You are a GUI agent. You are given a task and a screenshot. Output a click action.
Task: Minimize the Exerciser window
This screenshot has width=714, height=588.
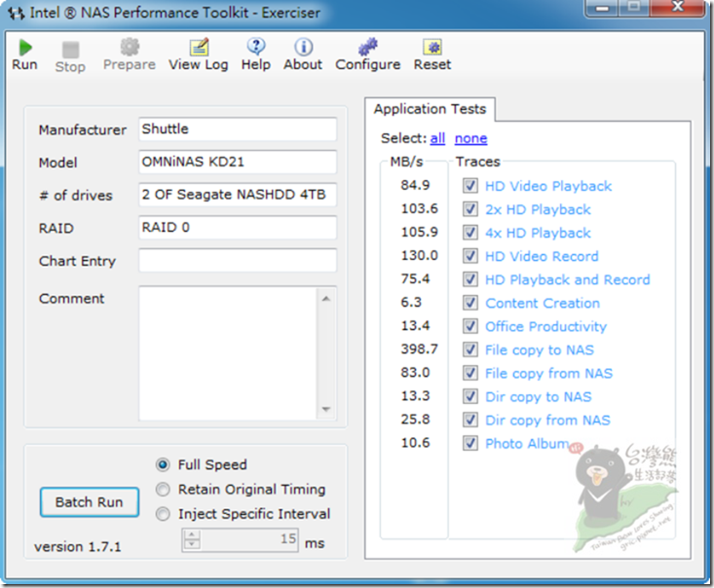pyautogui.click(x=602, y=8)
